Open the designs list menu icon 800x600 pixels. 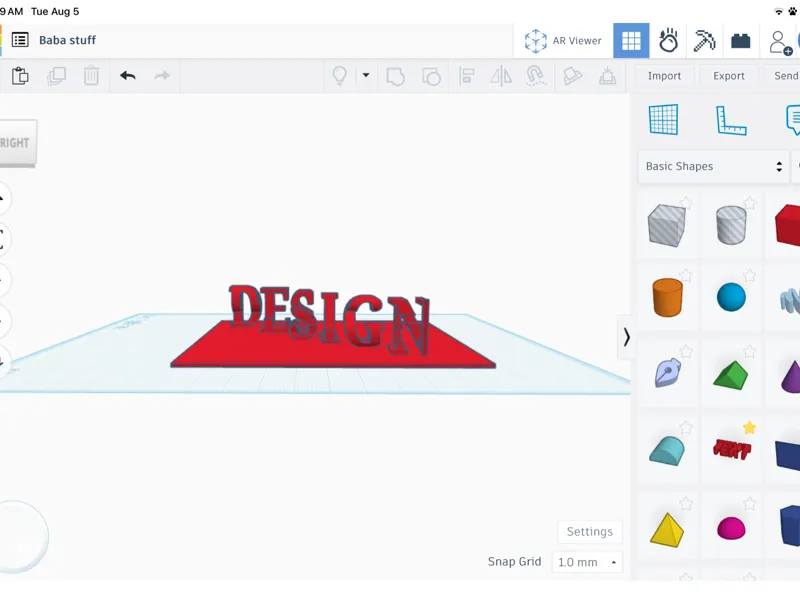click(x=20, y=40)
